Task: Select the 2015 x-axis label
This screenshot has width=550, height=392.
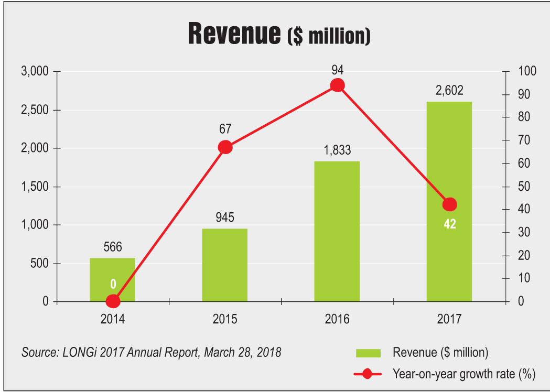Action: pos(225,319)
